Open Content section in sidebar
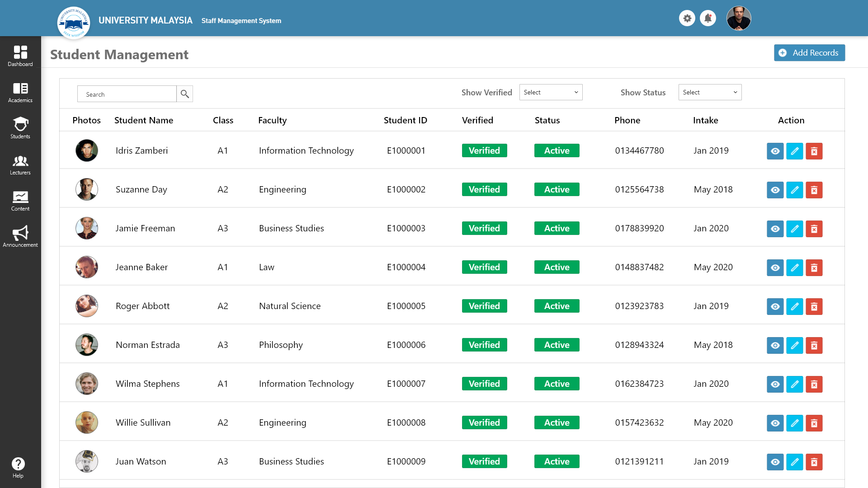The width and height of the screenshot is (868, 488). (20, 201)
